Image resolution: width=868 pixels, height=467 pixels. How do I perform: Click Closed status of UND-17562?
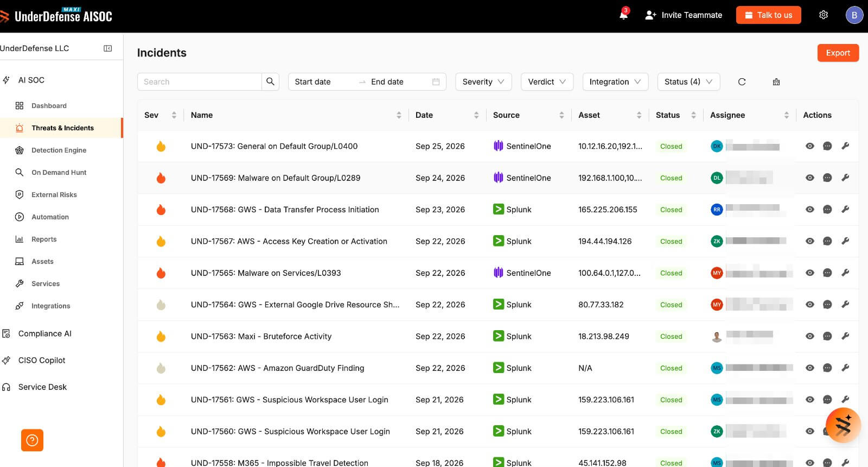(x=671, y=368)
